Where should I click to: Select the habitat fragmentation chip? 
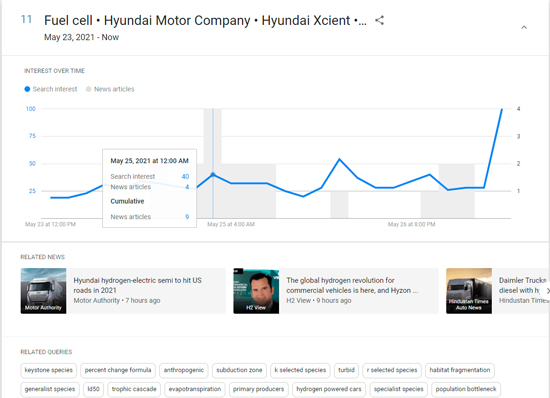(460, 370)
